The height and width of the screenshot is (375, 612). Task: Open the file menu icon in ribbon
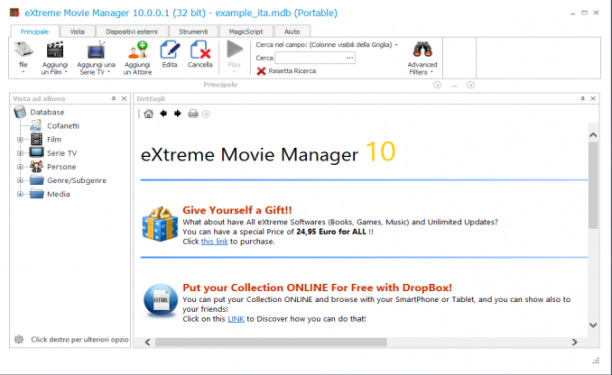coord(23,50)
